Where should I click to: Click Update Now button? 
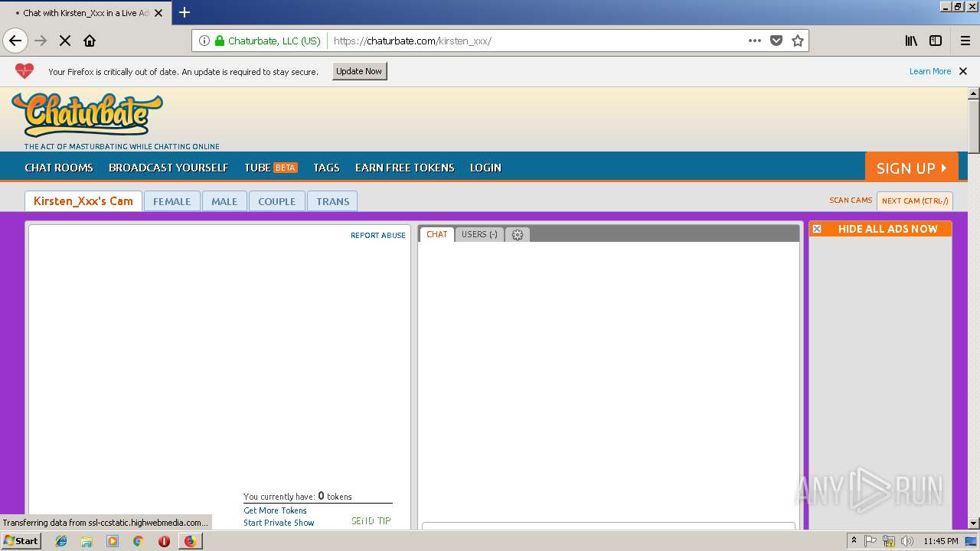point(360,71)
